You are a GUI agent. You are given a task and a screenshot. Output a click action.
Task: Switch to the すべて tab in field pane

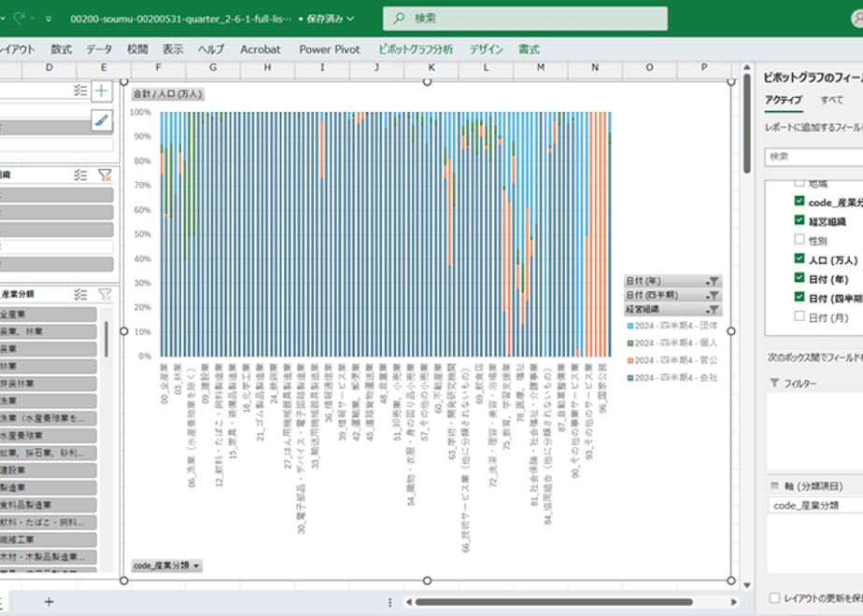pyautogui.click(x=831, y=100)
